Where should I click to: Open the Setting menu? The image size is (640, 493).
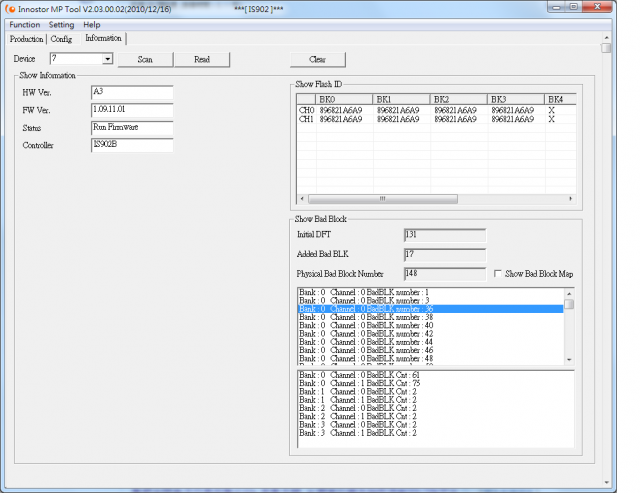click(x=61, y=25)
